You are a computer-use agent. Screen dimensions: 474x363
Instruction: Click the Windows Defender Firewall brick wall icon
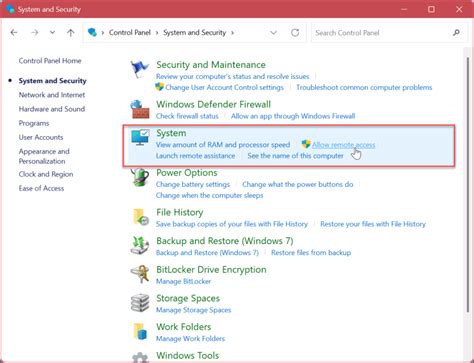pyautogui.click(x=140, y=109)
